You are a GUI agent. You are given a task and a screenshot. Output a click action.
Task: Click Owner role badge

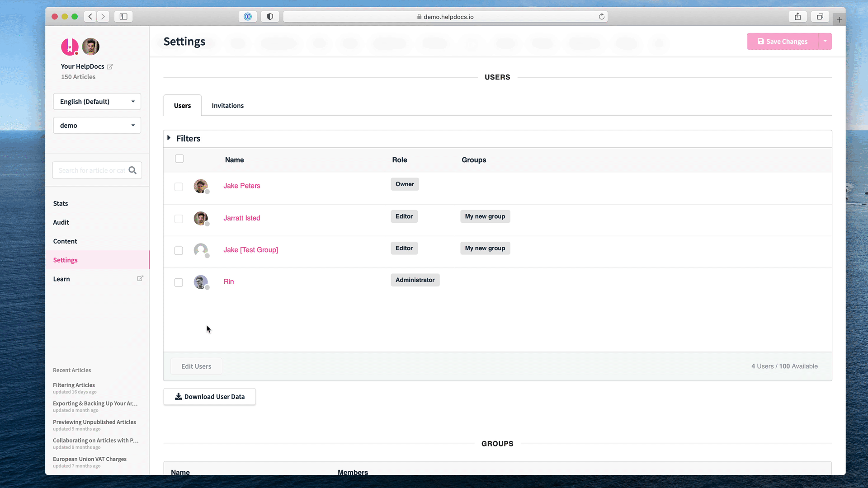coord(405,184)
